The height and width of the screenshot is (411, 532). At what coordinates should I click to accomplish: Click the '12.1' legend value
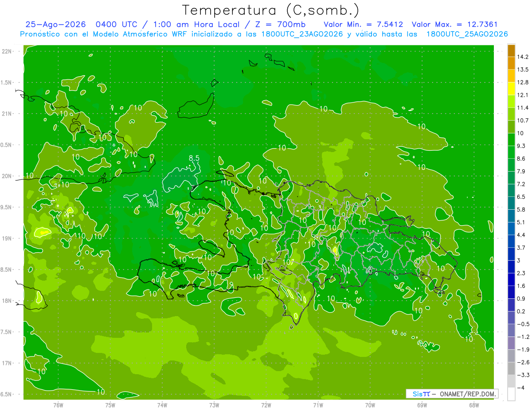522,95
